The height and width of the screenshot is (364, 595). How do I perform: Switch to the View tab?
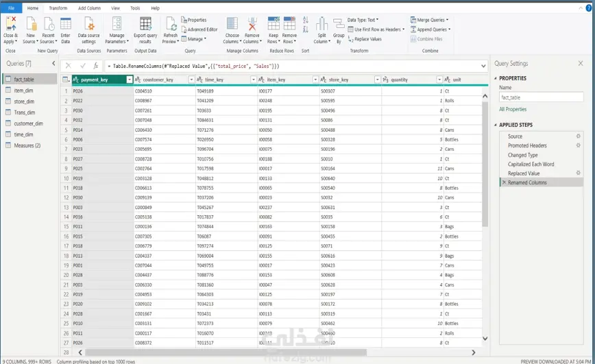pos(115,8)
